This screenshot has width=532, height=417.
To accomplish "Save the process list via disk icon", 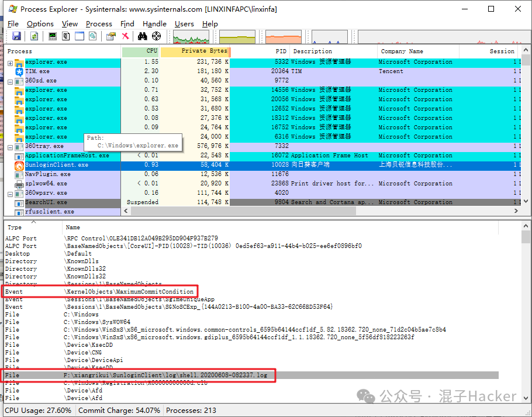I will pyautogui.click(x=16, y=36).
